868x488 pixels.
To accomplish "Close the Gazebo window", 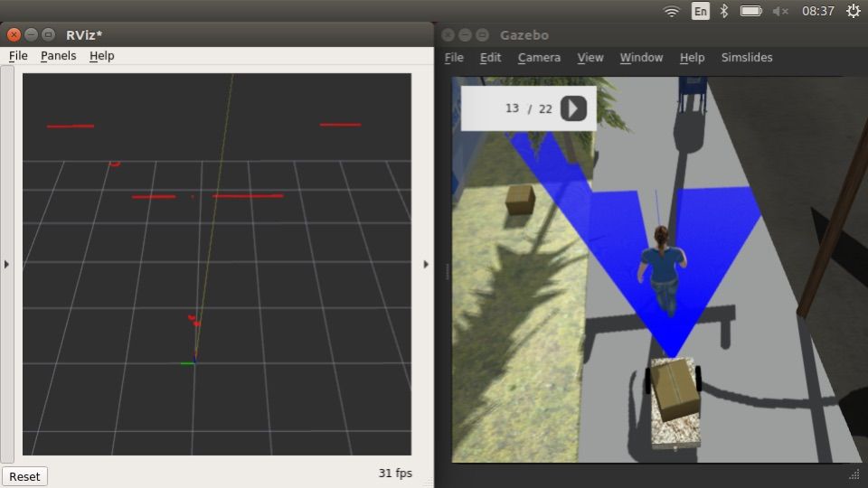I will coord(448,35).
